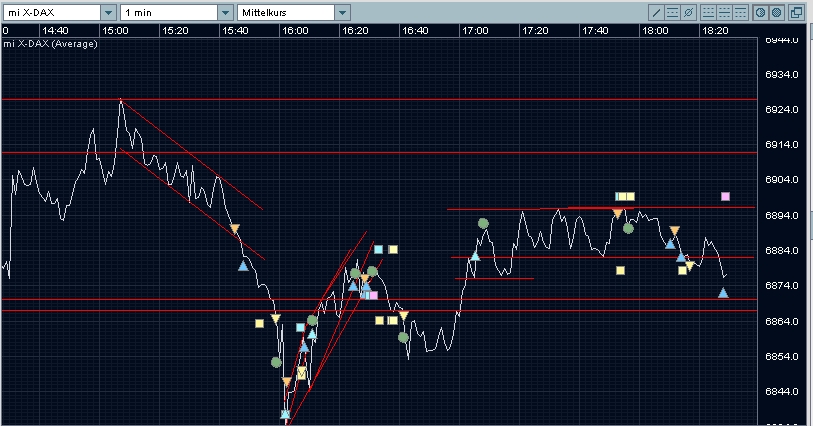Choose line style with solid middle line
This screenshot has height=426, width=813.
click(724, 12)
